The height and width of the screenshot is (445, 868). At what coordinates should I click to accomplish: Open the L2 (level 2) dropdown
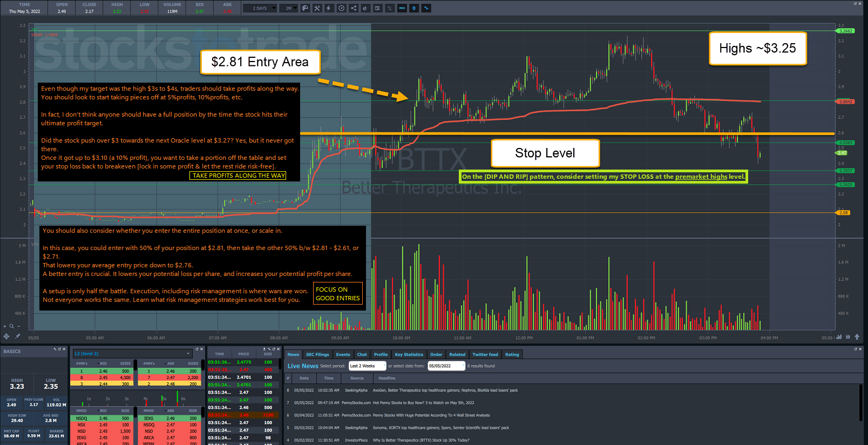tap(133, 354)
